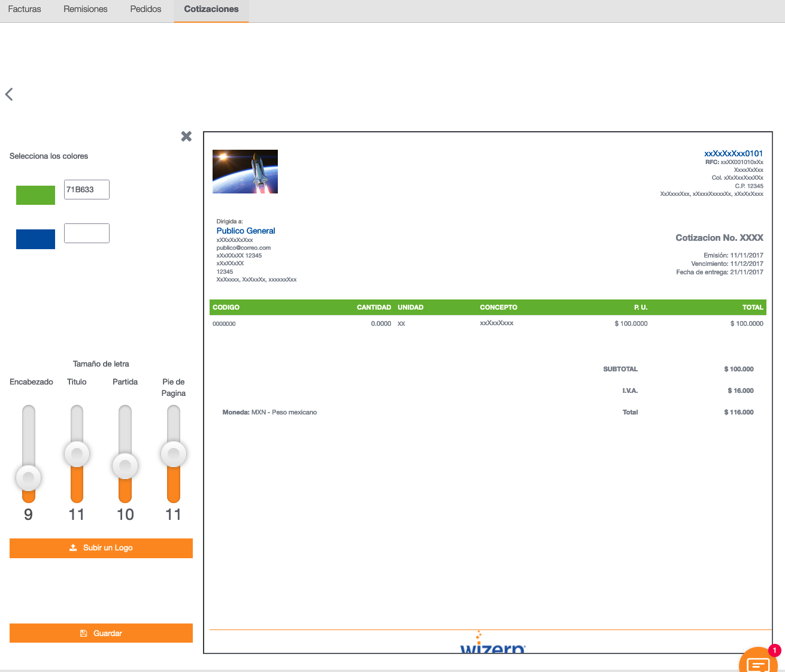Screen dimensions: 785x672
Task: Click the Publico General client name
Action: [246, 231]
